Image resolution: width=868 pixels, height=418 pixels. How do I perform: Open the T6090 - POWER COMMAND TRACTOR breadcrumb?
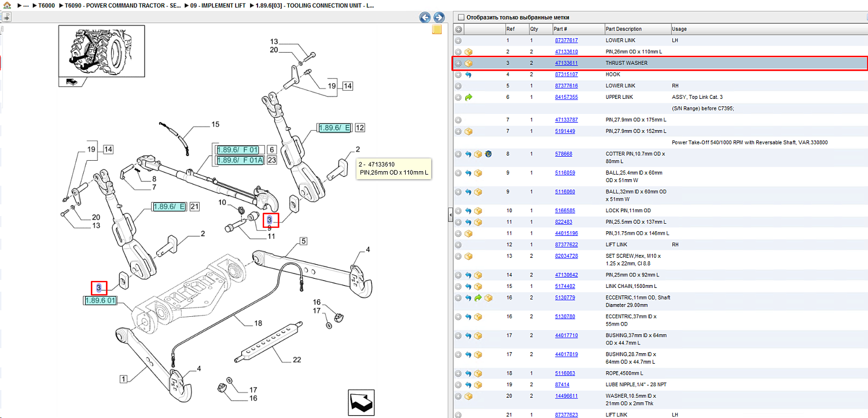(x=123, y=5)
